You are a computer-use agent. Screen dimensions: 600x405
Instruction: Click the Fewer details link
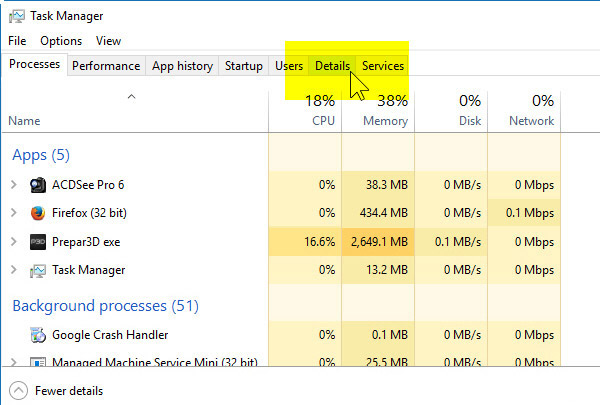[x=68, y=391]
